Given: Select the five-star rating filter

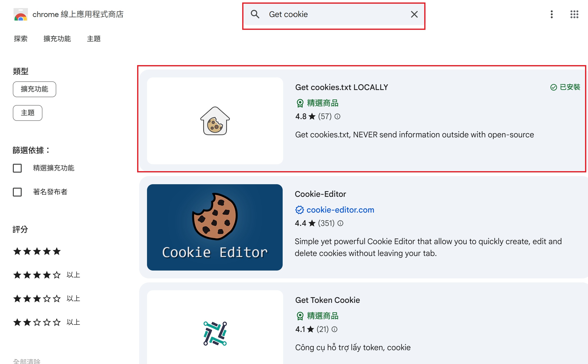Looking at the screenshot, I should coord(37,251).
